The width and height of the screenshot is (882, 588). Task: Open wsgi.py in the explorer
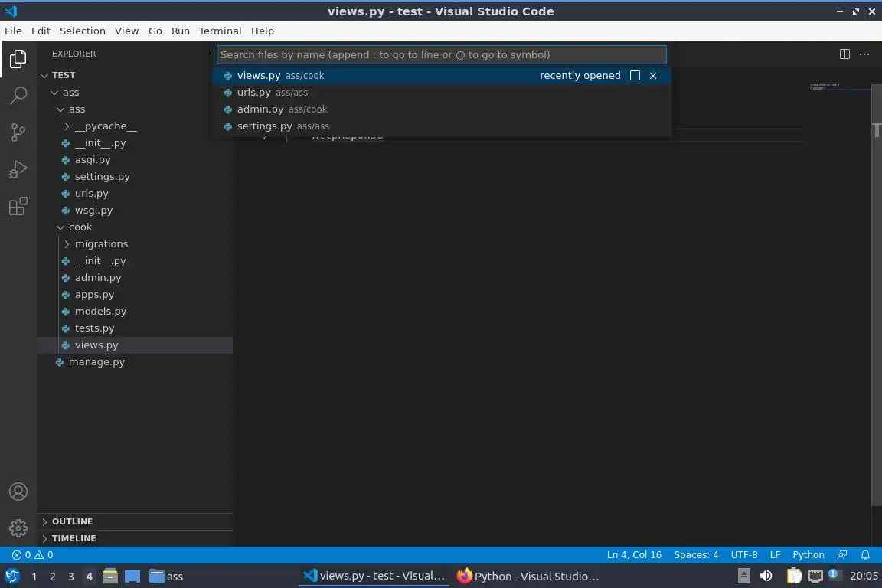click(135, 211)
